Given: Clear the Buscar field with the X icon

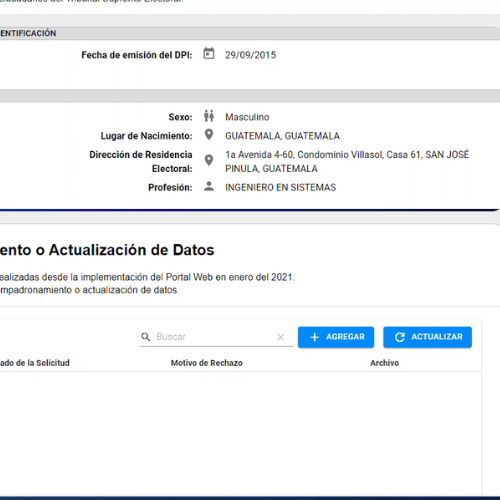Looking at the screenshot, I should coord(281,337).
